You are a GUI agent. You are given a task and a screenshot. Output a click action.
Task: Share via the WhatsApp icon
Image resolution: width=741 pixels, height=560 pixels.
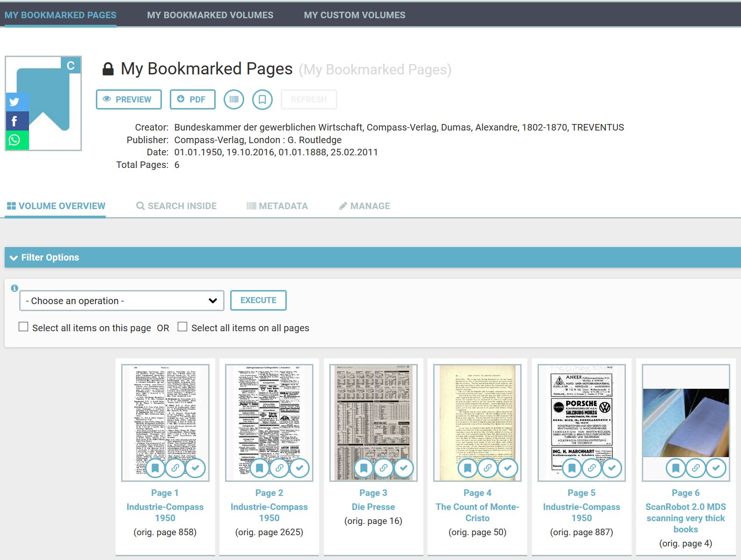[x=15, y=140]
